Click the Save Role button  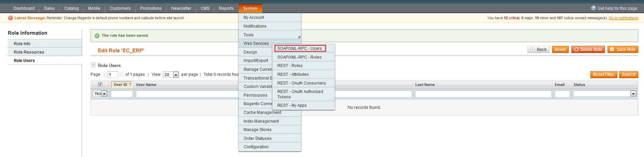pyautogui.click(x=622, y=50)
